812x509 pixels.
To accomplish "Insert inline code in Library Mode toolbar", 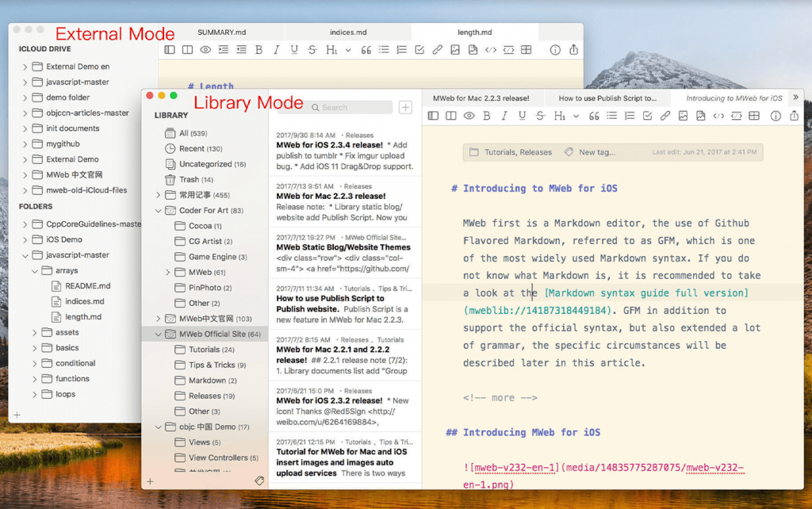I will [718, 116].
